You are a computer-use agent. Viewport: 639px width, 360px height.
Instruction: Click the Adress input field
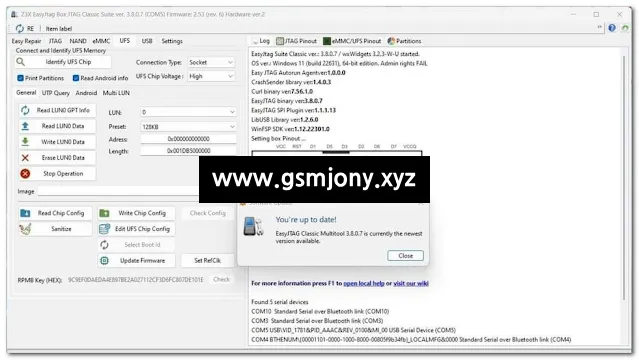coord(188,139)
